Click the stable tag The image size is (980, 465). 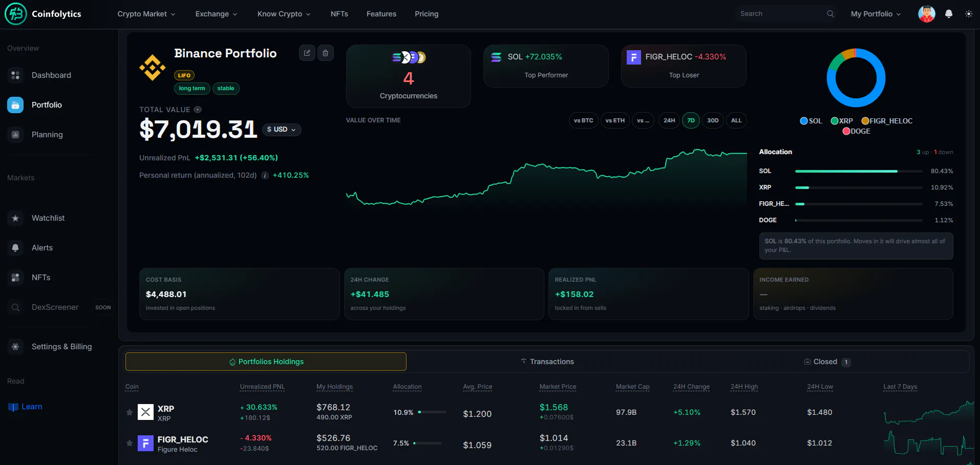pyautogui.click(x=226, y=88)
